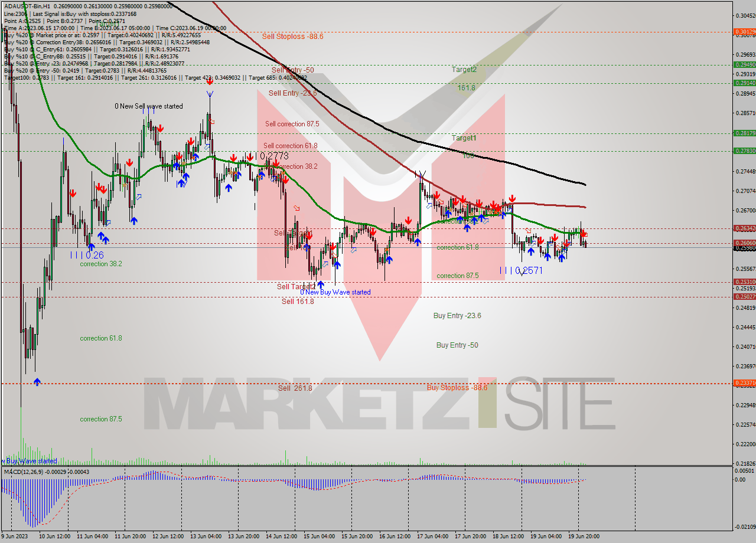The height and width of the screenshot is (543, 756).
Task: Click the green '161.8' label under Target2
Action: click(x=466, y=88)
